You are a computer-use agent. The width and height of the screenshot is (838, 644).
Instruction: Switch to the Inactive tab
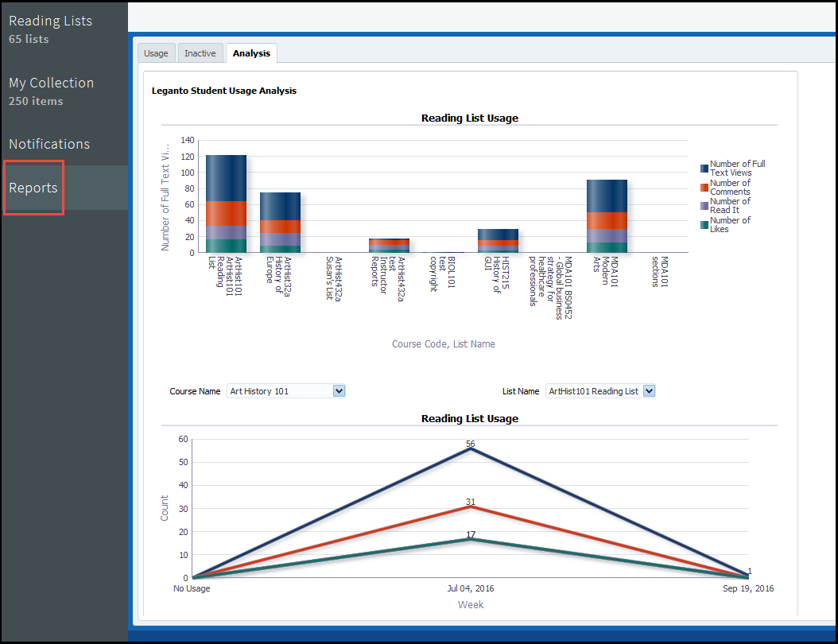coord(200,53)
